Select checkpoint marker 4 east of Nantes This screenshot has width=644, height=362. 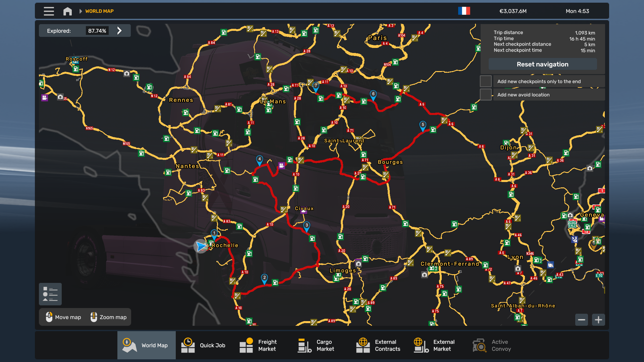(x=260, y=161)
